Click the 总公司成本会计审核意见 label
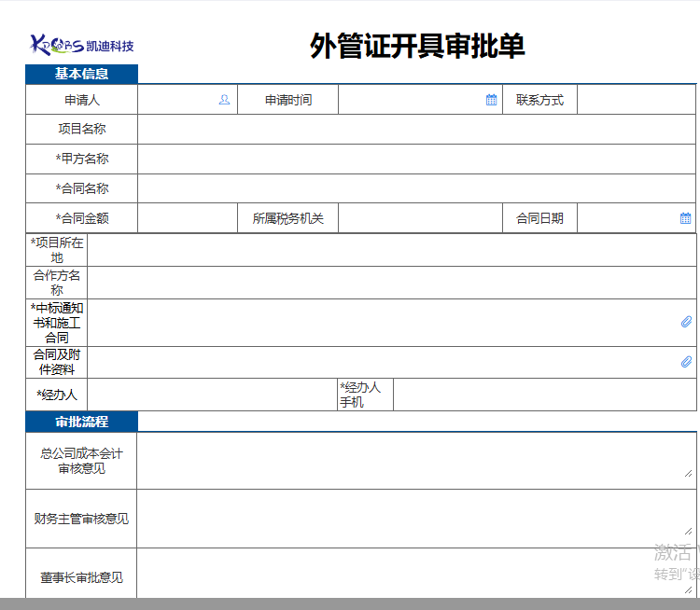This screenshot has width=700, height=610. click(82, 461)
